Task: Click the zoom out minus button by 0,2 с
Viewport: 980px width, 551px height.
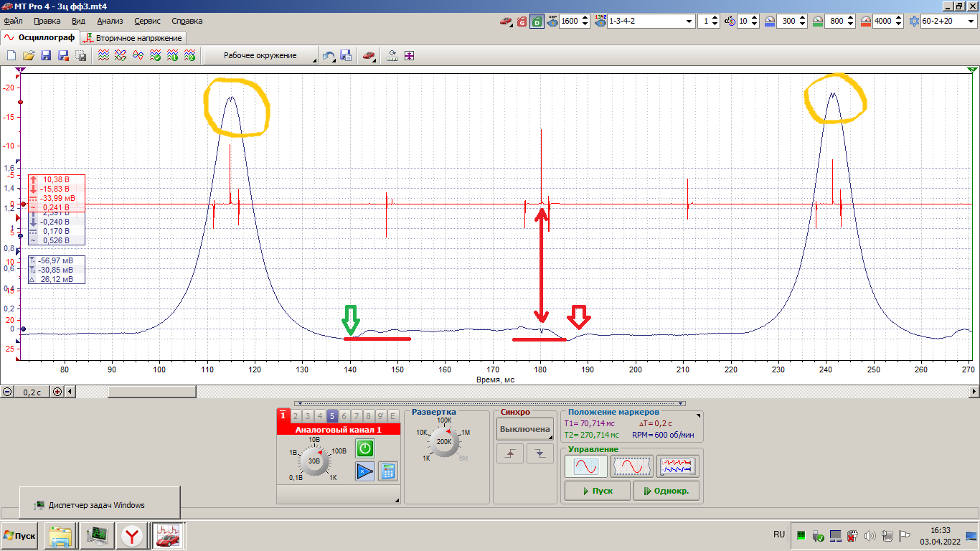Action: point(7,392)
